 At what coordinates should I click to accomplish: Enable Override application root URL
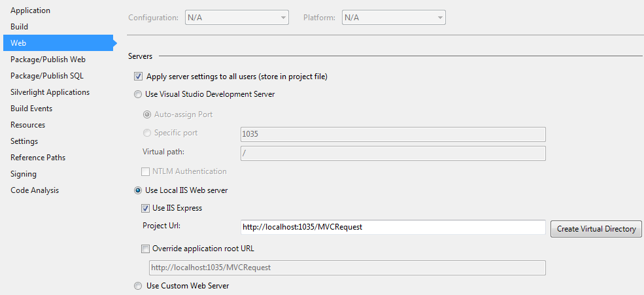(145, 248)
